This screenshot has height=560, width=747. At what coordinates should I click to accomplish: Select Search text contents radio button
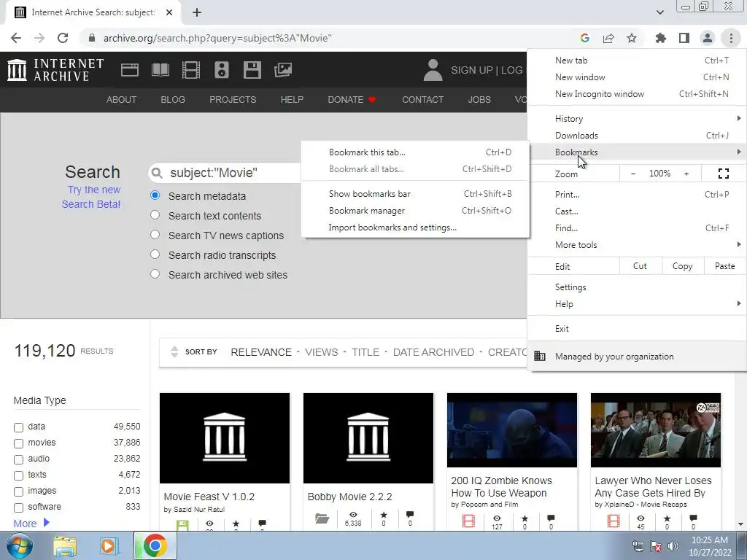pyautogui.click(x=155, y=215)
